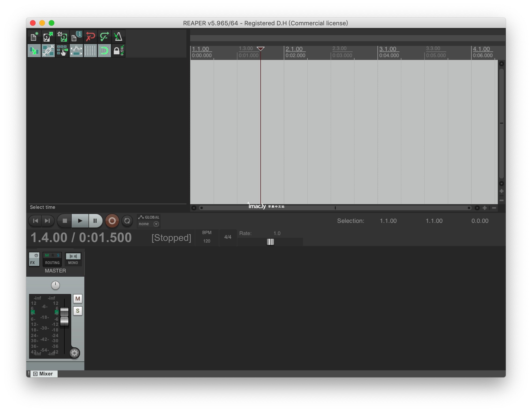
Task: Click vertical zoom in plus button
Action: click(502, 191)
